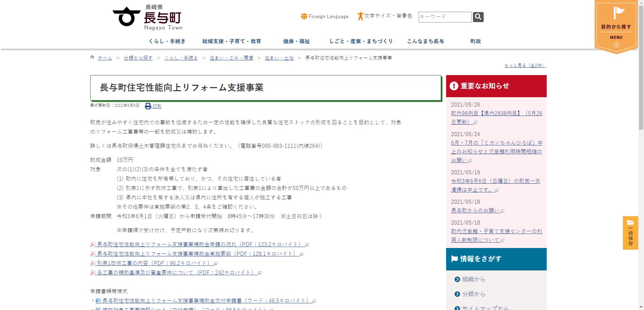Click the PDF icon beside 別表1改修工事の内容
Image resolution: width=644 pixels, height=310 pixels.
click(92, 263)
